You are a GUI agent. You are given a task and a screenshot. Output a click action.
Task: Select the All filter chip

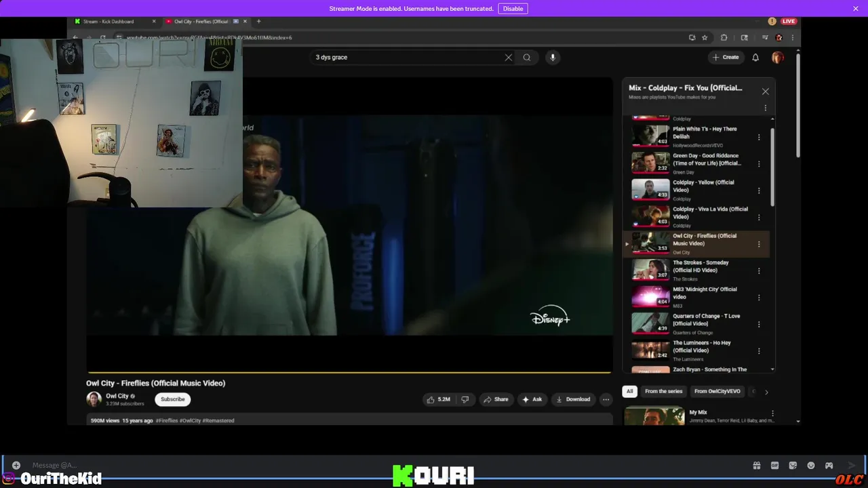(629, 391)
